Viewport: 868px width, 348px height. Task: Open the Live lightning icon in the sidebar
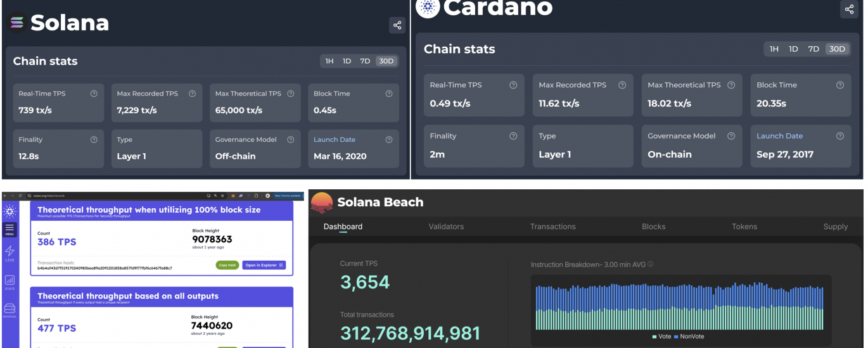(10, 252)
